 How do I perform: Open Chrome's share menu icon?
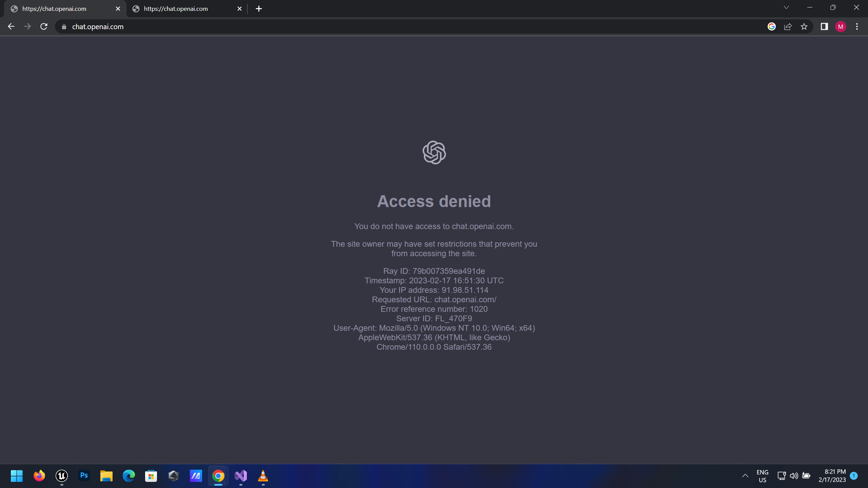pos(788,26)
